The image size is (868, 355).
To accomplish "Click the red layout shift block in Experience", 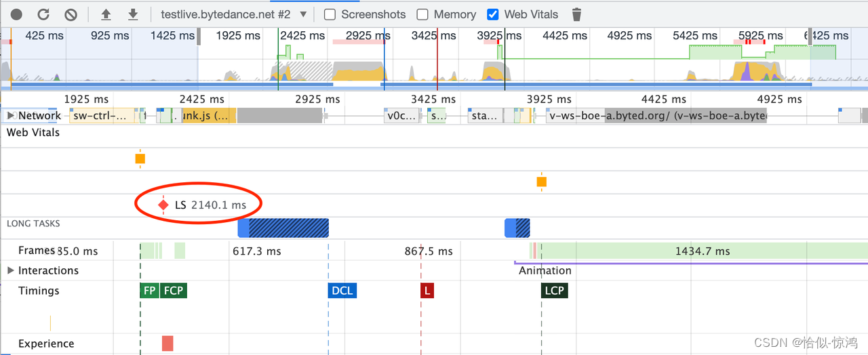I will 167,343.
